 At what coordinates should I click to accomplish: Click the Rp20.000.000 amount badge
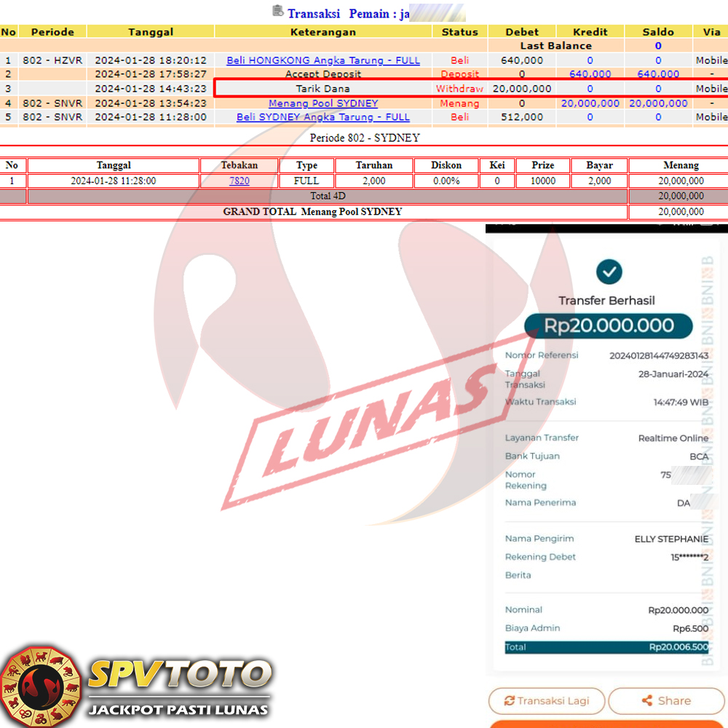pyautogui.click(x=609, y=326)
